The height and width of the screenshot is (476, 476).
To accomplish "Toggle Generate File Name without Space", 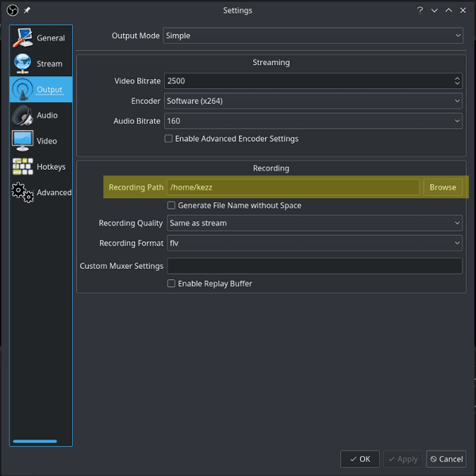I will click(x=171, y=205).
